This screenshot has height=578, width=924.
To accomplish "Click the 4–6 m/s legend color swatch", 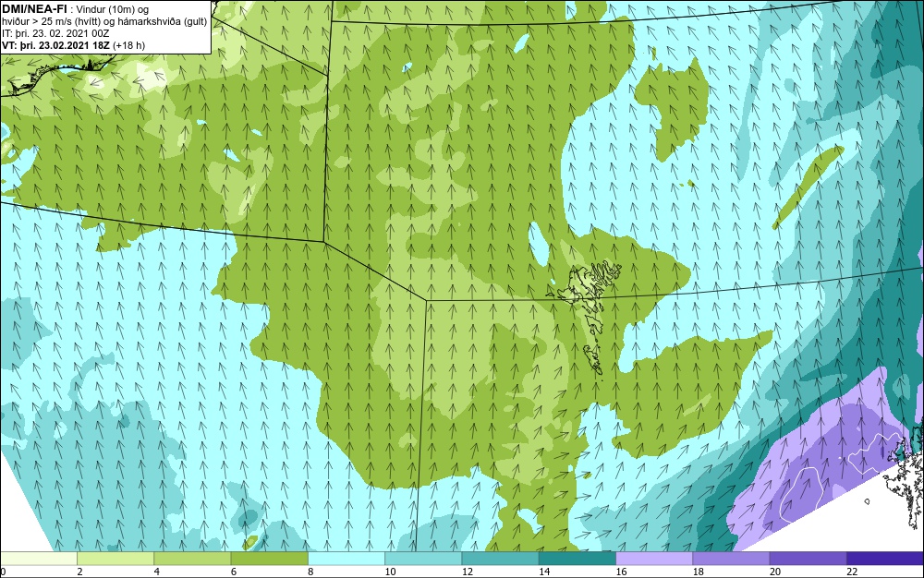I will coord(193,559).
